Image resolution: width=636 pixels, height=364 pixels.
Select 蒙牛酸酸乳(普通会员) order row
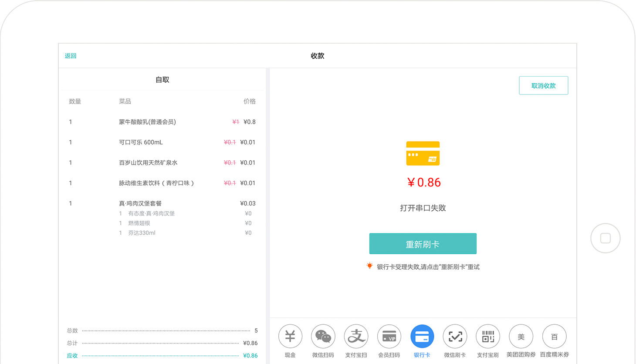click(162, 122)
